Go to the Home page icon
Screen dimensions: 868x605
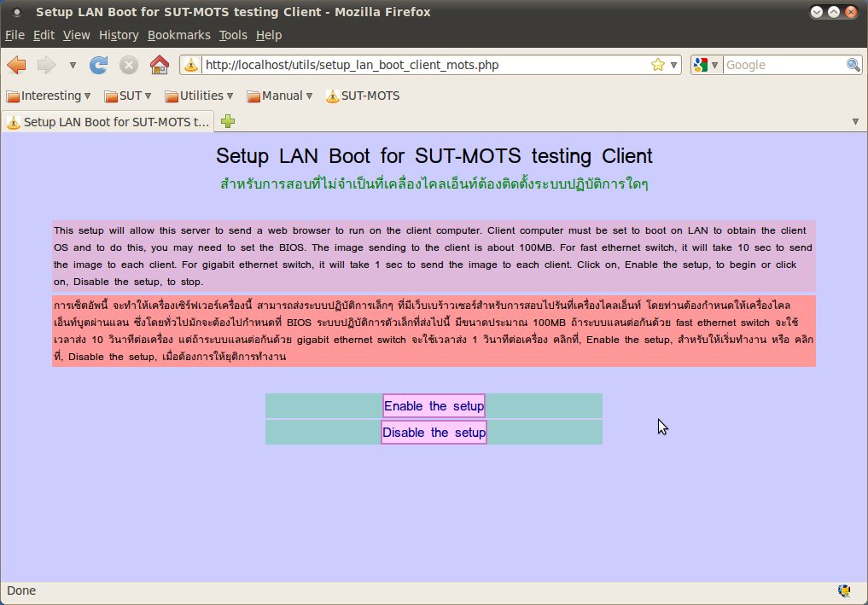pos(160,65)
